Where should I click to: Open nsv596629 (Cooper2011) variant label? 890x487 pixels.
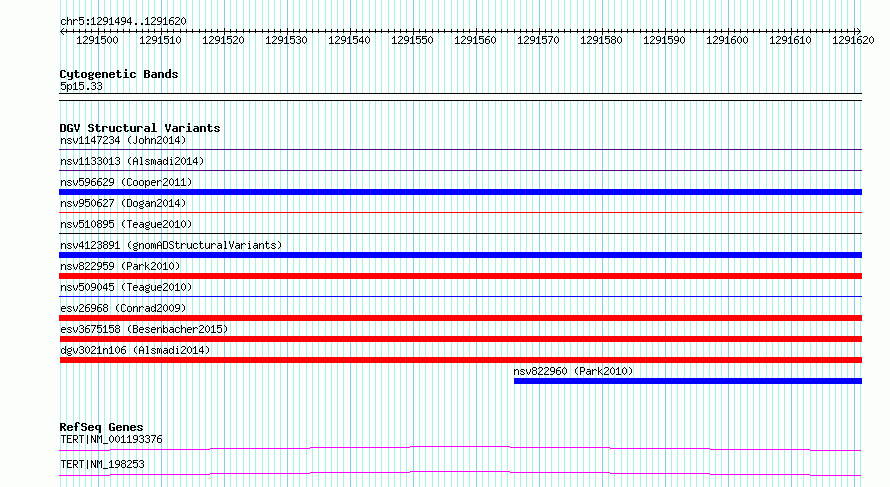126,182
